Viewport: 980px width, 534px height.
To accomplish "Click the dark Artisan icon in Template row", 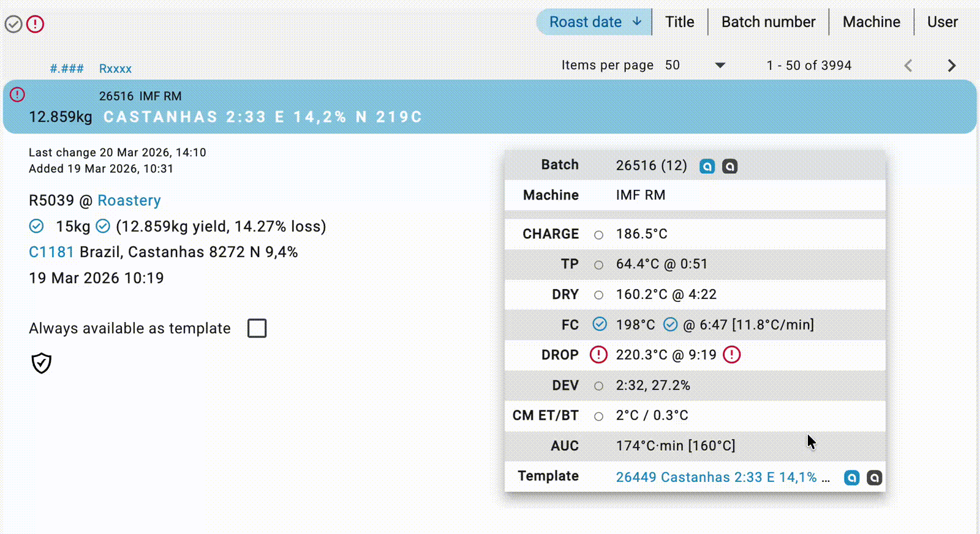I will [874, 478].
